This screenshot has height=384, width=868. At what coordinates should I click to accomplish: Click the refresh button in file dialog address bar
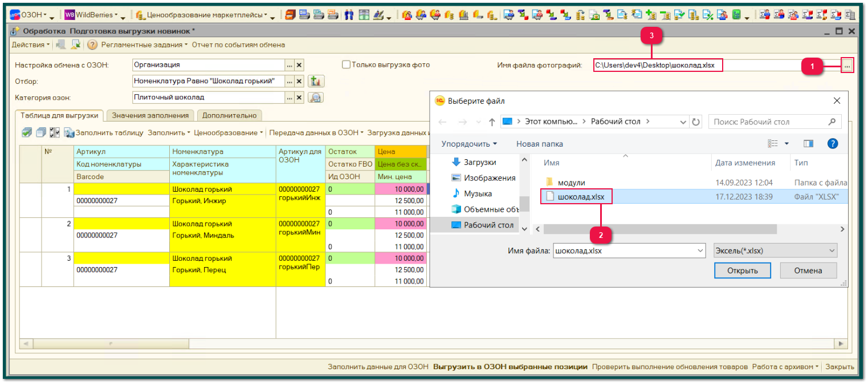pyautogui.click(x=696, y=122)
